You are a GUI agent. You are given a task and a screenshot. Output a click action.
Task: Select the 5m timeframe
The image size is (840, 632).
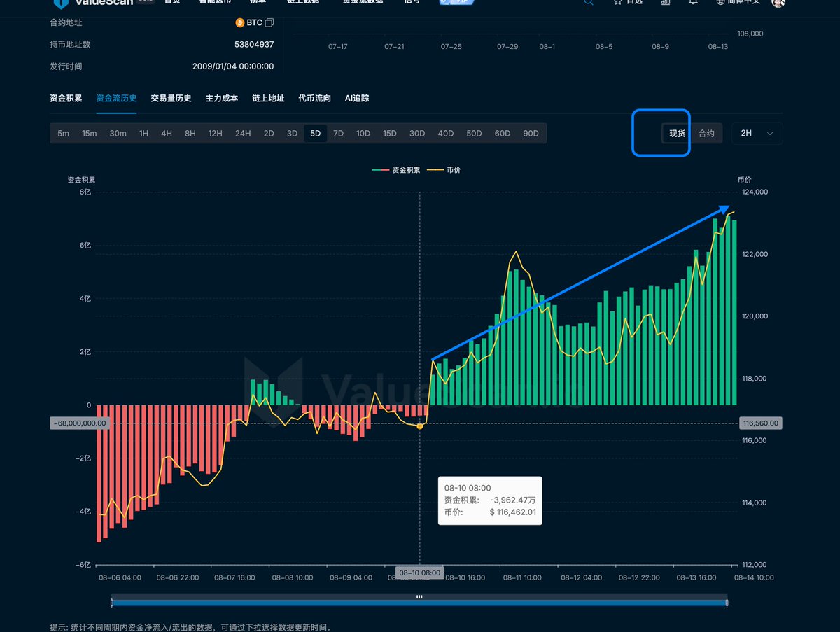64,134
